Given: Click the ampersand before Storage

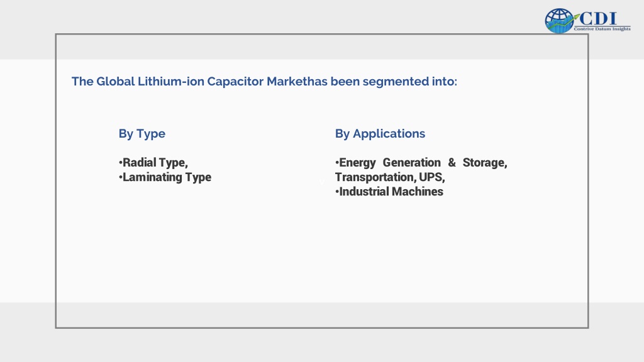Looking at the screenshot, I should coord(452,163).
